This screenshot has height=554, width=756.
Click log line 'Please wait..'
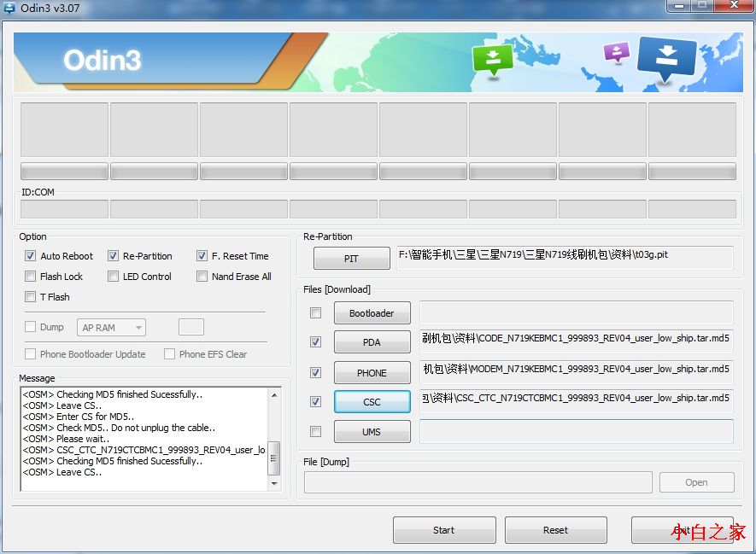coord(66,439)
